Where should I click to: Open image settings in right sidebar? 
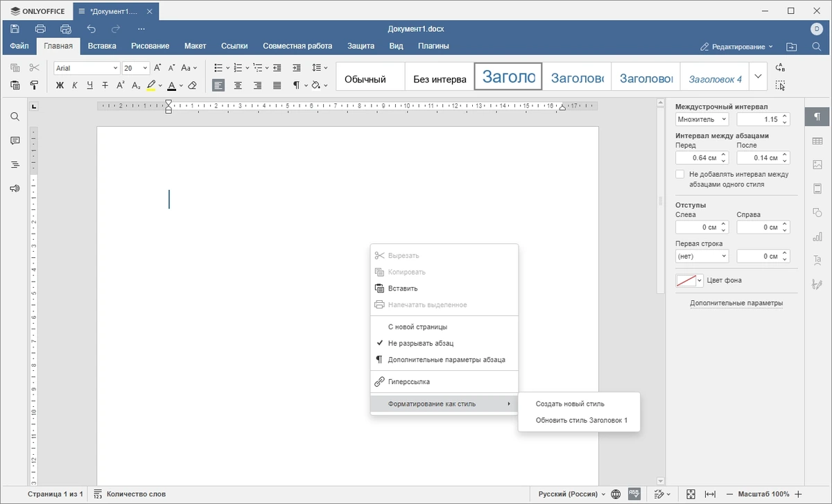tap(817, 165)
